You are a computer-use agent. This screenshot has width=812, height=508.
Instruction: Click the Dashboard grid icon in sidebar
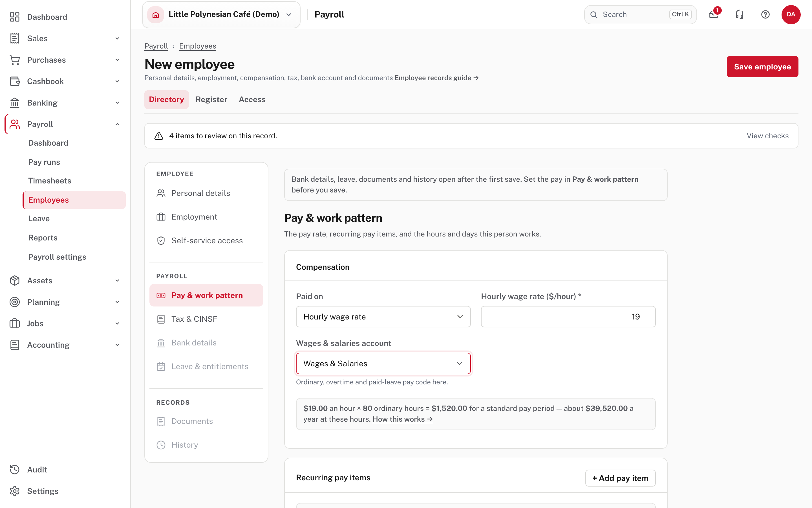click(x=14, y=17)
